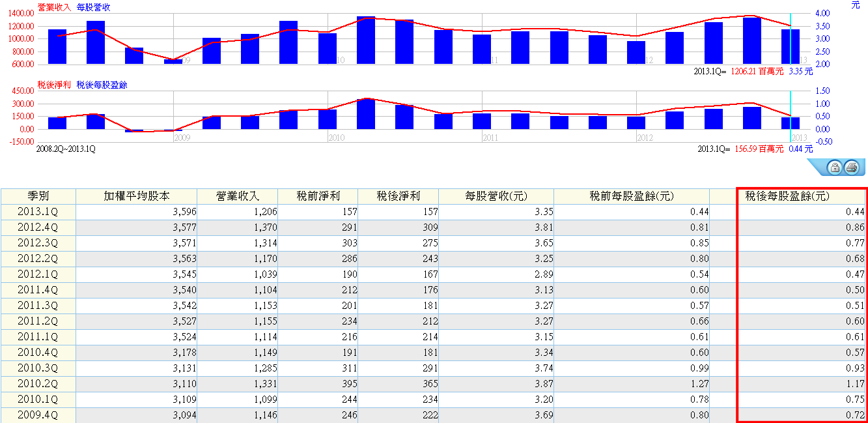Select the 2010.2Q quarter row label

[x=38, y=384]
